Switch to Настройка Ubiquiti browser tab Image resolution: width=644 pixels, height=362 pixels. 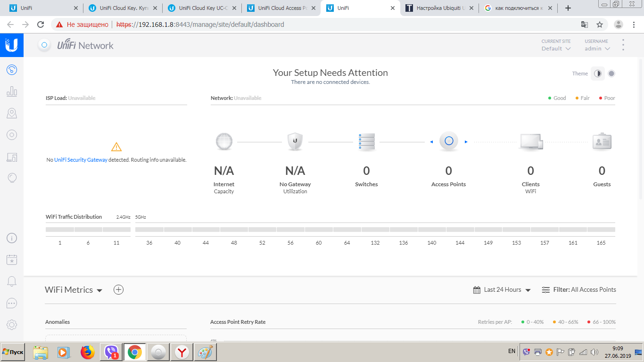click(440, 8)
